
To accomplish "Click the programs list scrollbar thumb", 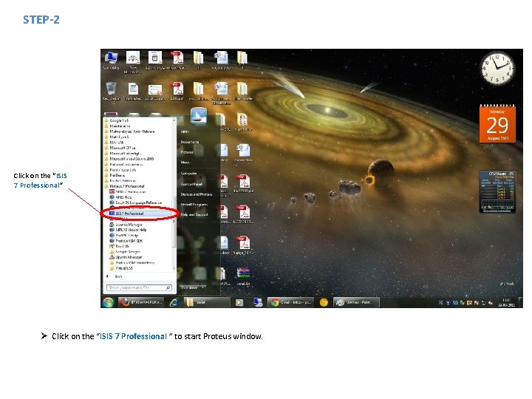I will click(174, 222).
